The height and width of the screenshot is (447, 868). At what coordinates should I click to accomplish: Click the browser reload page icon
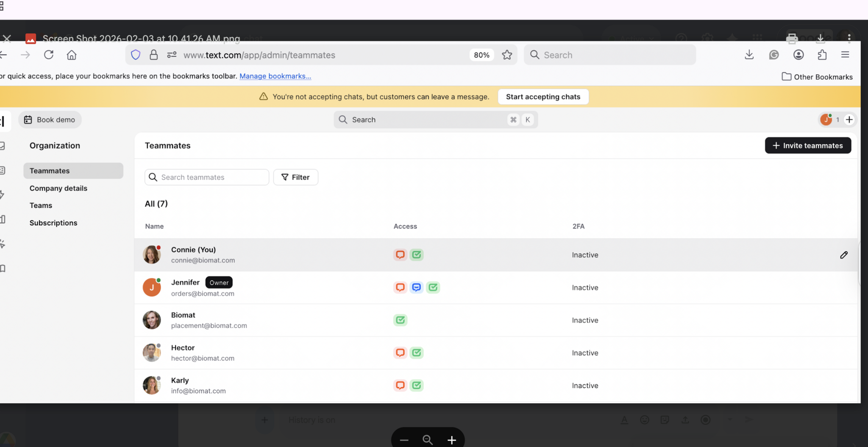(49, 55)
